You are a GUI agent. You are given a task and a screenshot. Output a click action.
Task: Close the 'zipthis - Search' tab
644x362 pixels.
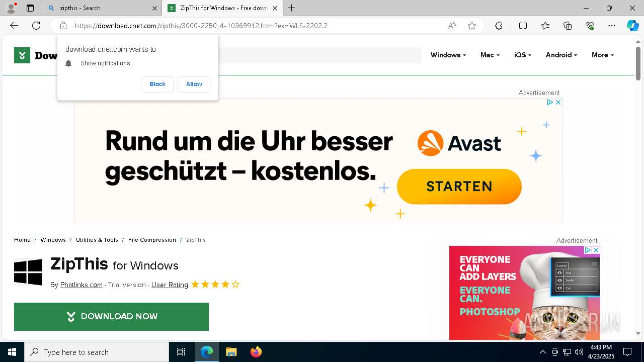[154, 8]
